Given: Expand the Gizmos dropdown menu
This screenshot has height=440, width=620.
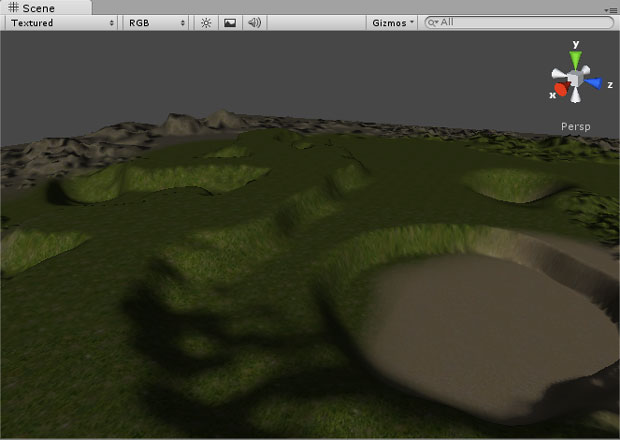Looking at the screenshot, I should coord(393,22).
